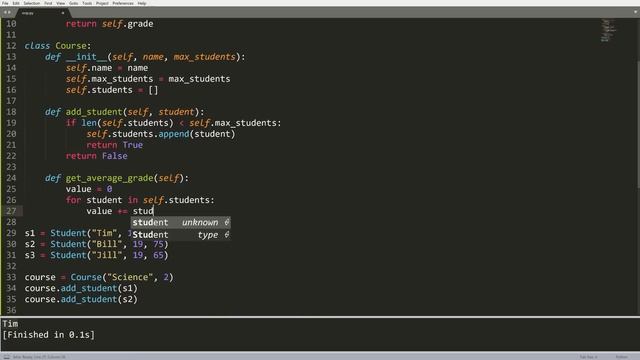Screen dimensions: 640x360
Task: Click 'course.add_student(s1)' on line 34
Action: point(81,288)
